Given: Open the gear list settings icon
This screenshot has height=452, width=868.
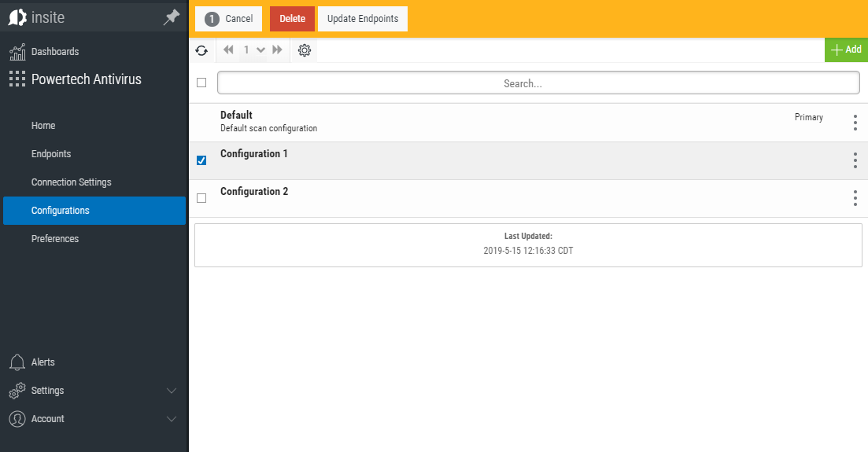Looking at the screenshot, I should 305,50.
